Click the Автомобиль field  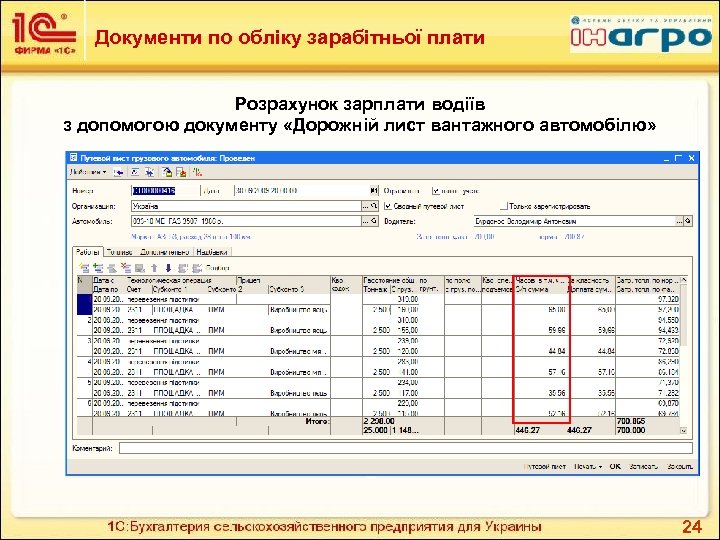[x=246, y=221]
